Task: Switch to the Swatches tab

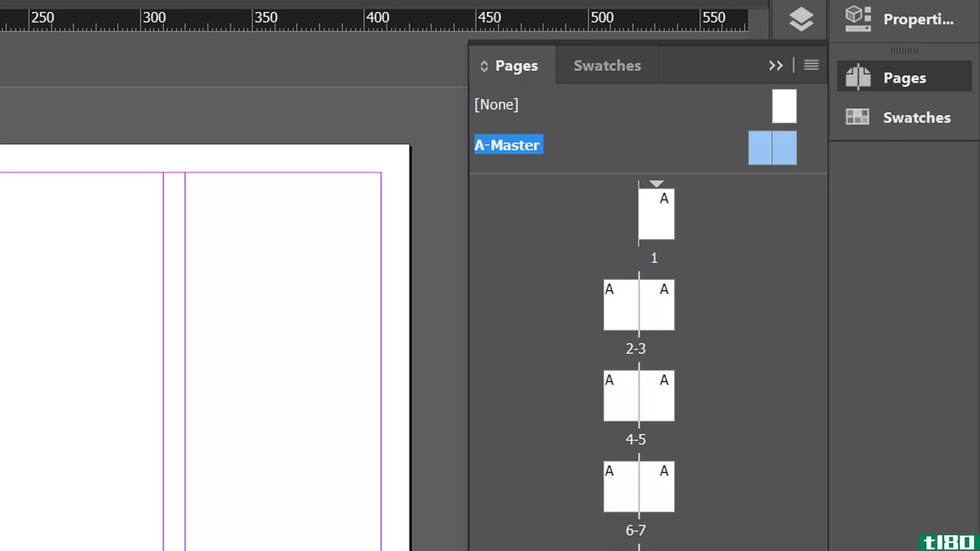Action: [606, 65]
